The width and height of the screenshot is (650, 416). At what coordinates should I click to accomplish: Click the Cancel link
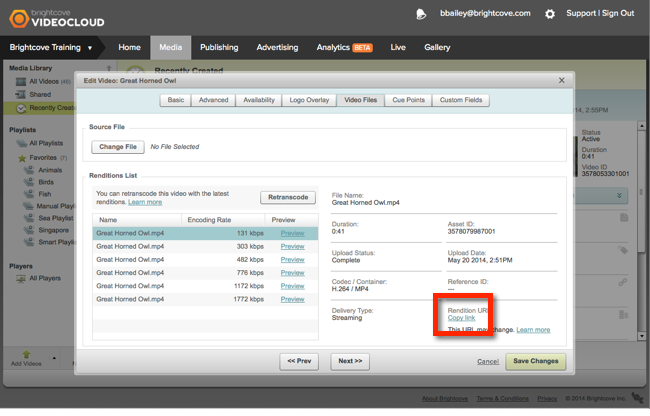[488, 362]
